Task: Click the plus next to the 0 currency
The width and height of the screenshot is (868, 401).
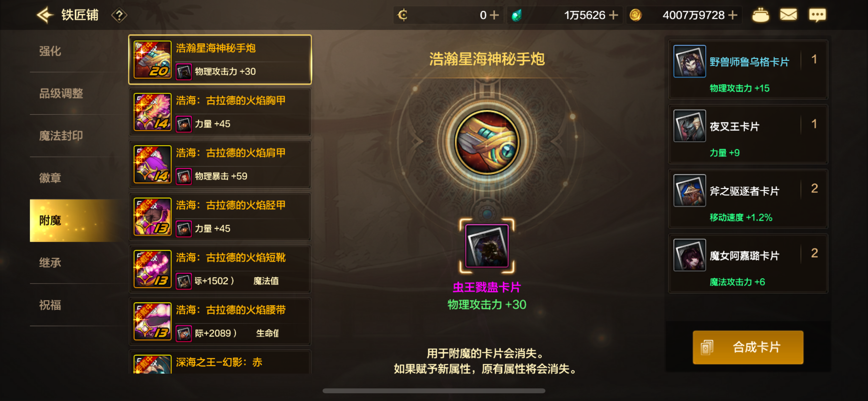Action: click(494, 15)
